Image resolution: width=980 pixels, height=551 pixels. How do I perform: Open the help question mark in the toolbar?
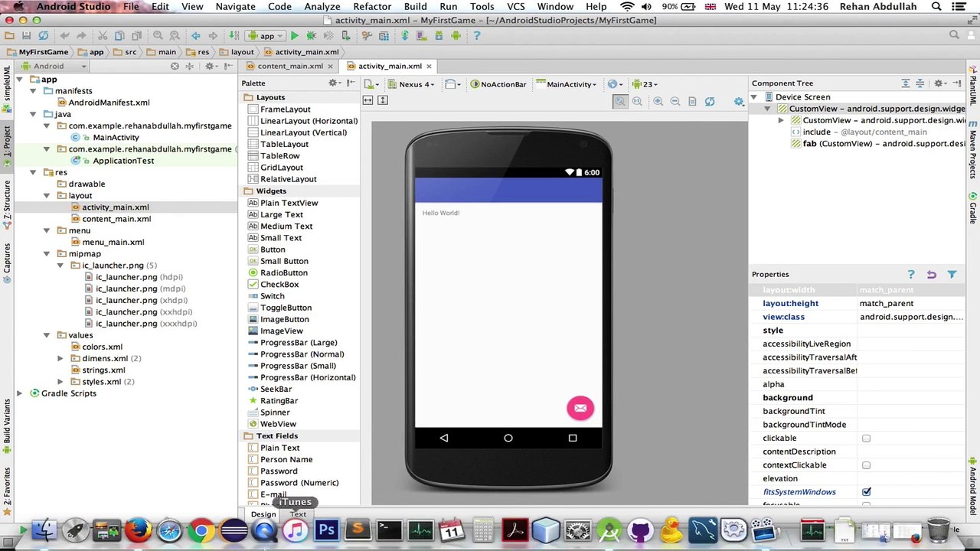(476, 36)
